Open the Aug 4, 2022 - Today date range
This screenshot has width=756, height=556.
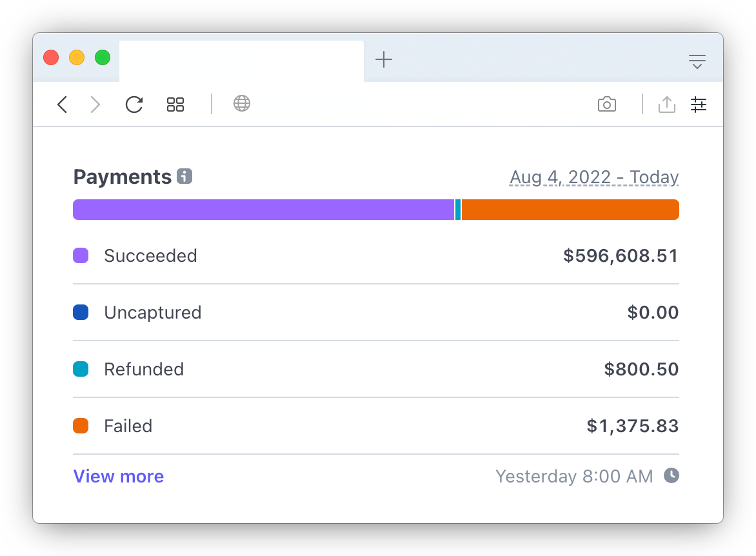(594, 177)
